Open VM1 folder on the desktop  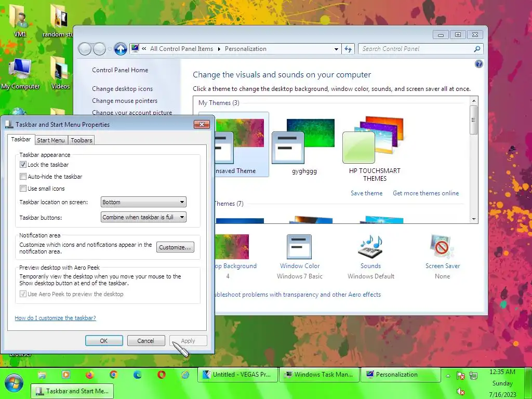pos(20,21)
